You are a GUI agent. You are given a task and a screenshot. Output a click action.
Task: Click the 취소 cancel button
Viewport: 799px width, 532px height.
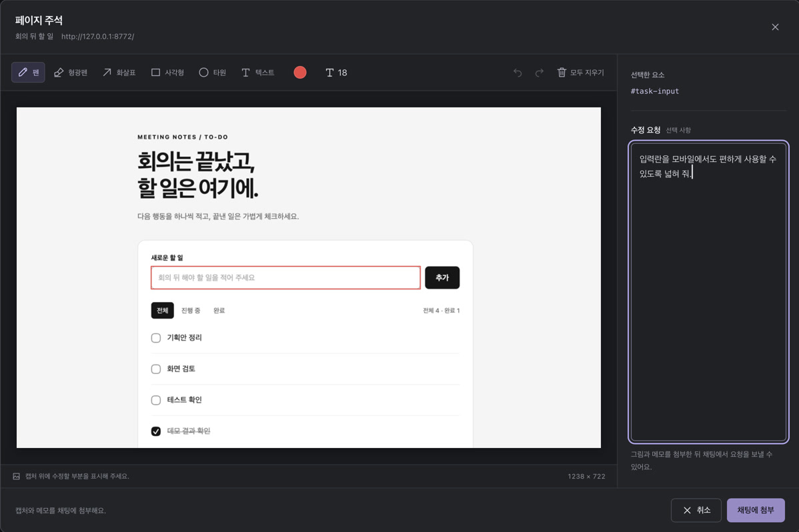point(696,510)
